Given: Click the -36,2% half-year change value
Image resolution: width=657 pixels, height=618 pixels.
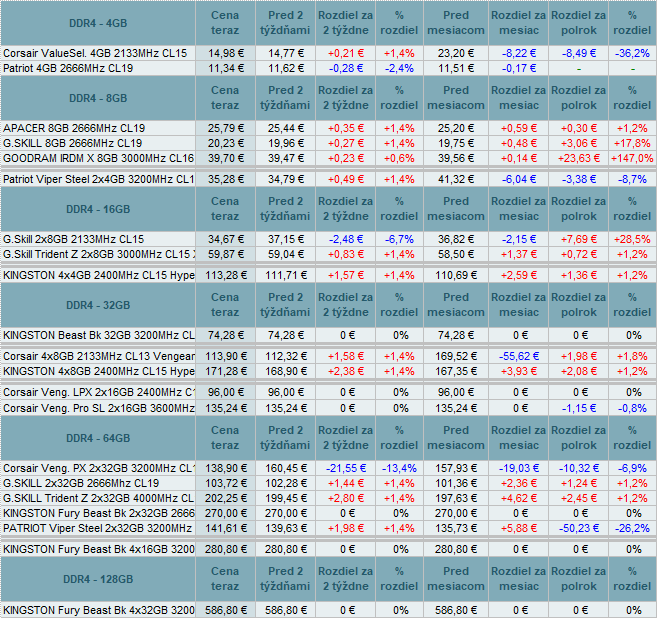Looking at the screenshot, I should 632,53.
